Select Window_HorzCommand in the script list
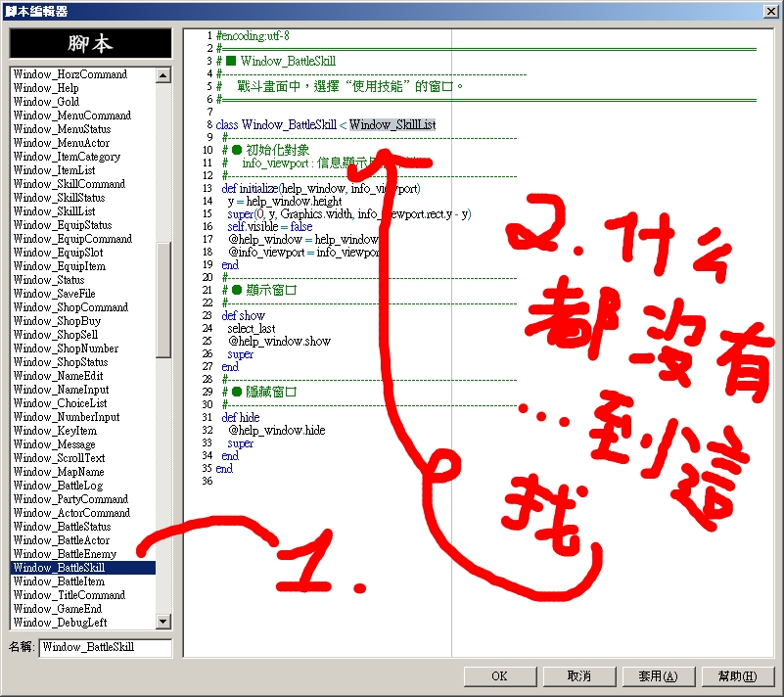 (x=83, y=74)
